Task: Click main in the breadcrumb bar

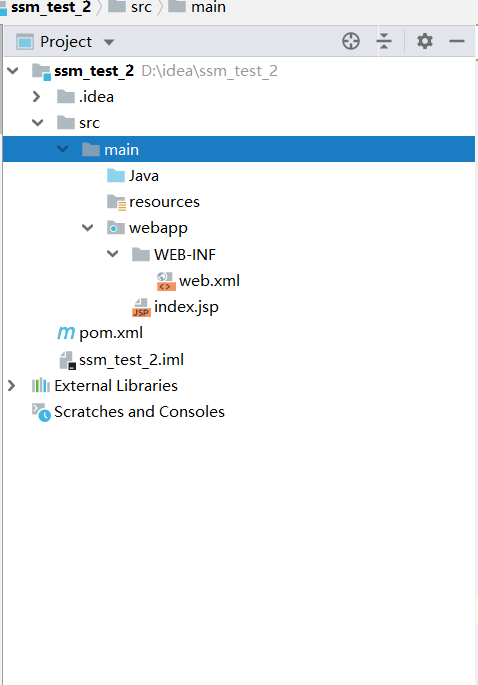Action: pos(208,7)
